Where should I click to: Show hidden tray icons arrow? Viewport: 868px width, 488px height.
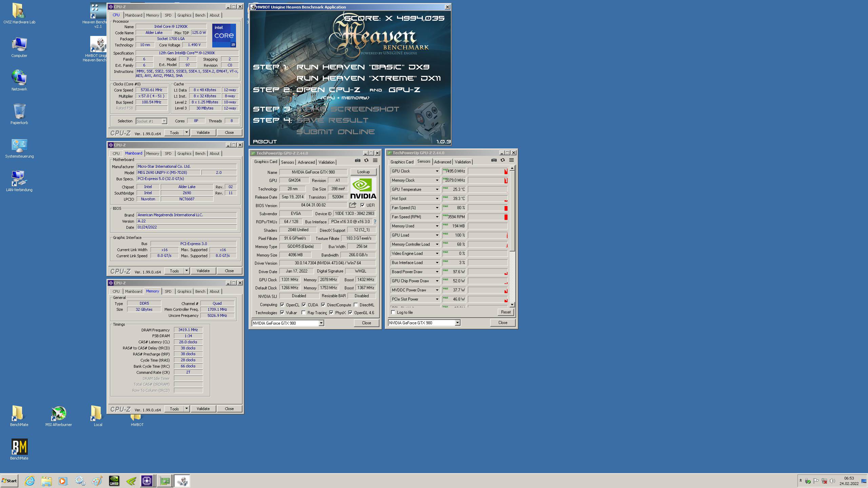click(x=801, y=481)
